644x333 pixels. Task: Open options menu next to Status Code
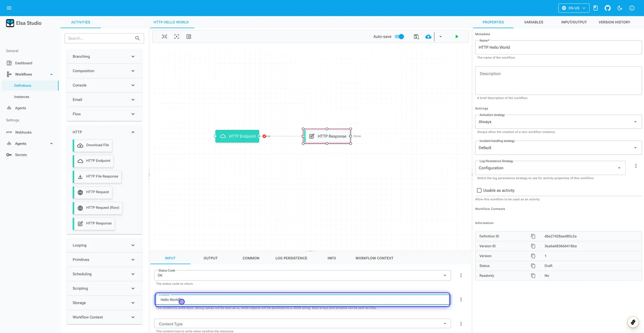click(x=461, y=275)
